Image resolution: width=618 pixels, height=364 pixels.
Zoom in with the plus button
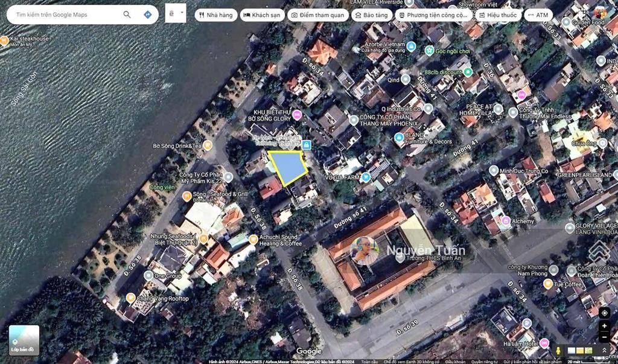tap(604, 326)
